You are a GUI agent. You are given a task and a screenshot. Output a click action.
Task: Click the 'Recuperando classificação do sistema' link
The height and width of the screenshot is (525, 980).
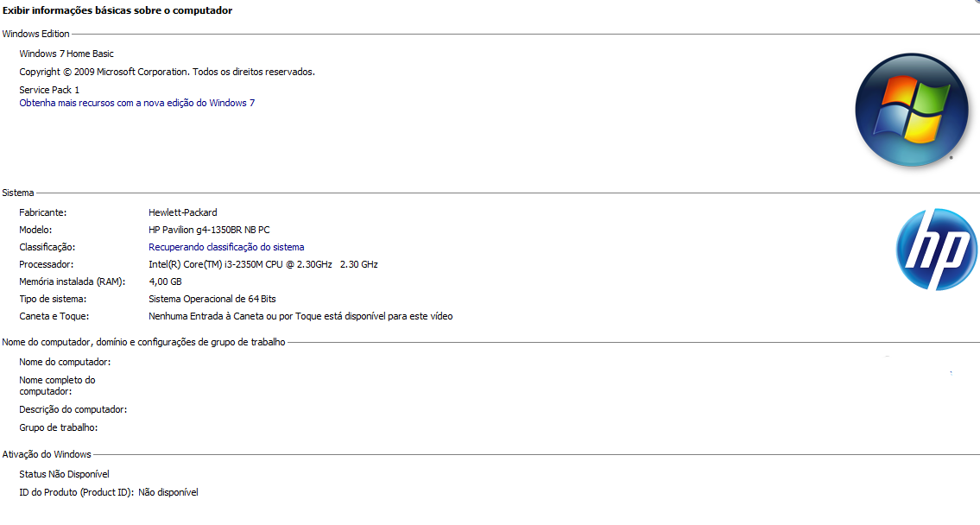226,248
